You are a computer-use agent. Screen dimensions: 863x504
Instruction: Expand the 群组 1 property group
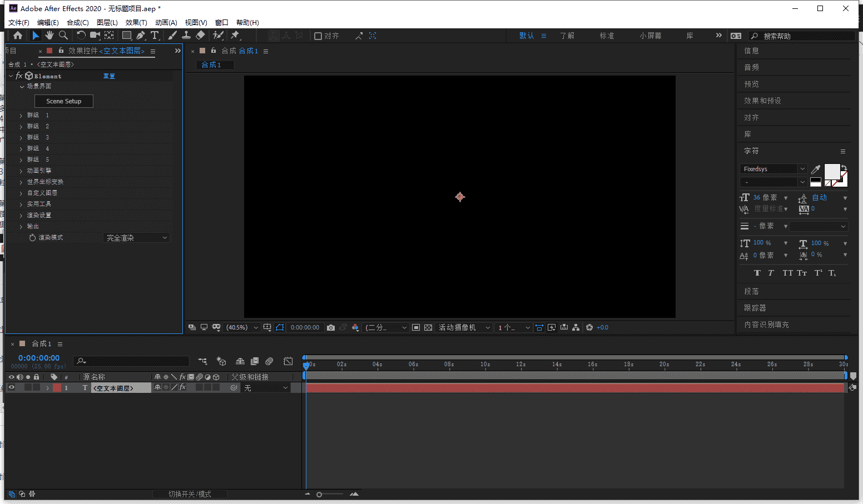coord(21,116)
